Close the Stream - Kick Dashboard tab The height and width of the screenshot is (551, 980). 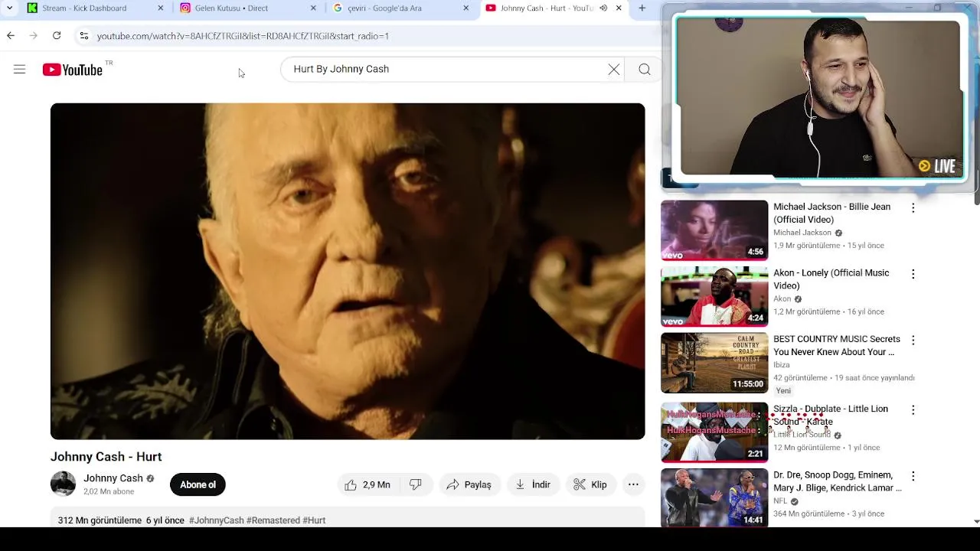(160, 8)
